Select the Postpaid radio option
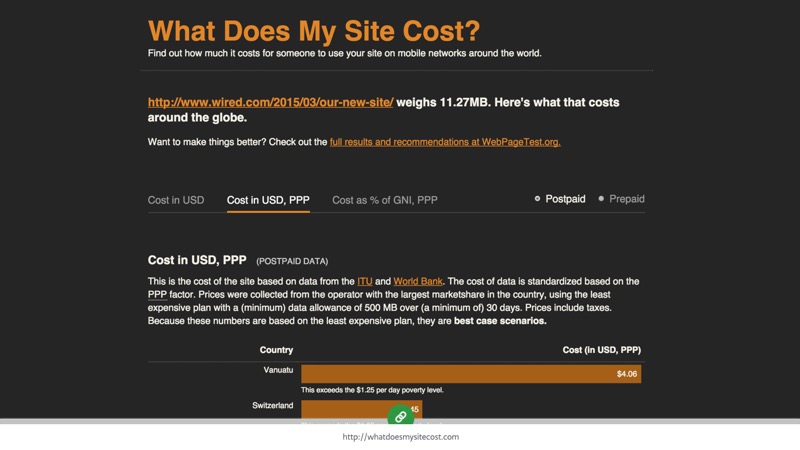This screenshot has width=800, height=450. (x=560, y=199)
